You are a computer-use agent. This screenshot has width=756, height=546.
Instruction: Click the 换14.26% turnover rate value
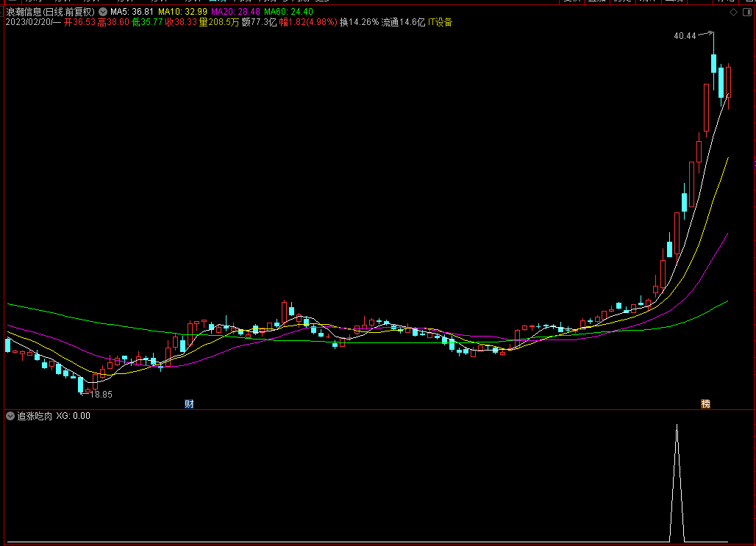(359, 22)
